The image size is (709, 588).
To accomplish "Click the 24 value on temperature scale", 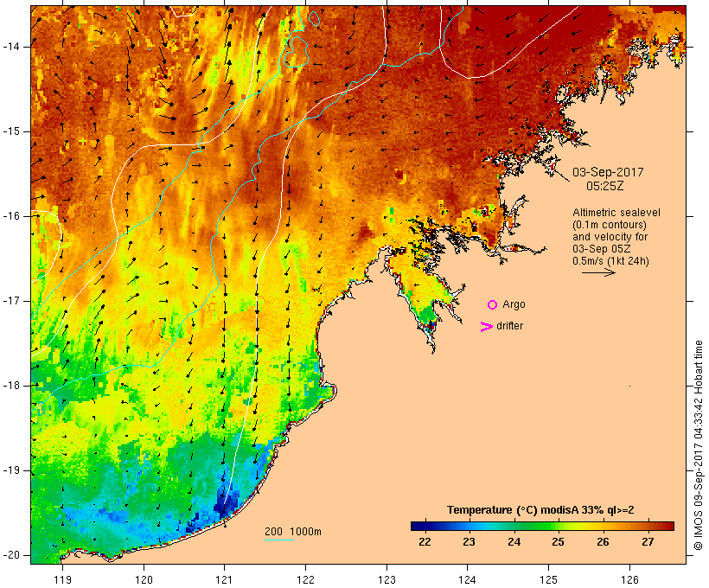I will tap(514, 542).
